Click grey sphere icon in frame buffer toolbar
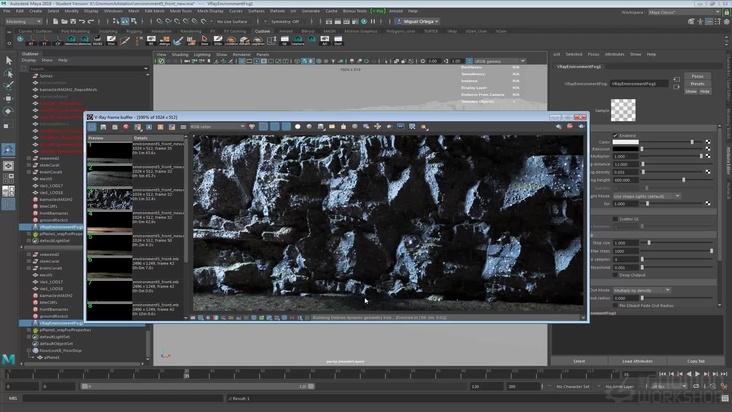Image resolution: width=732 pixels, height=412 pixels. pos(309,126)
